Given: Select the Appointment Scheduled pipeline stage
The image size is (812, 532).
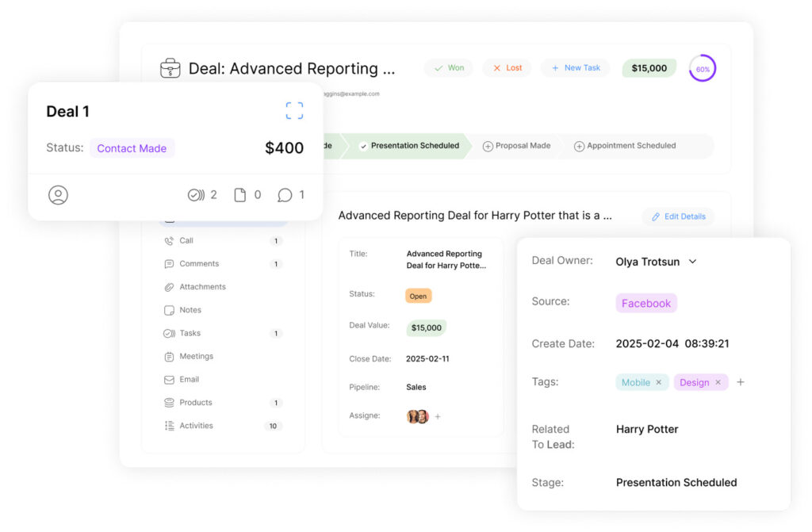Looking at the screenshot, I should (x=625, y=146).
